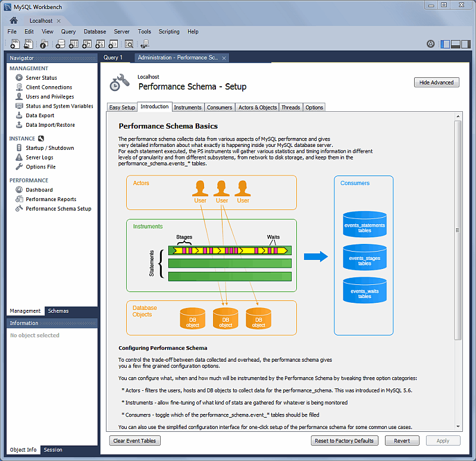Open a SQL script file from toolbar
Screen dimensions: 476x461
pos(29,44)
